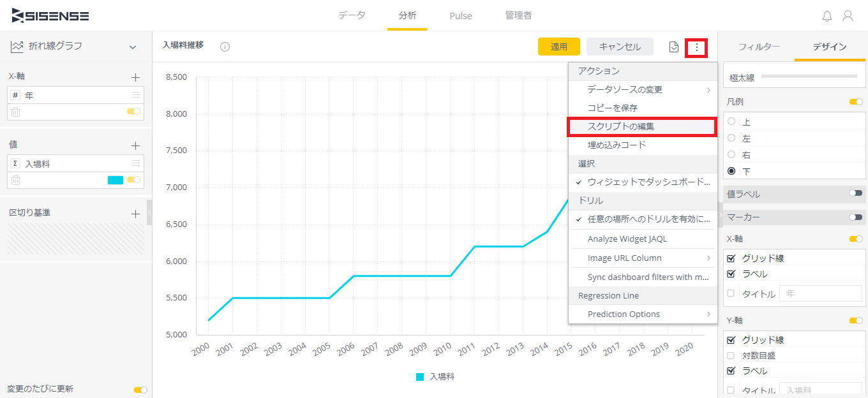Click the cyan color swatch for 入場料

pos(116,180)
